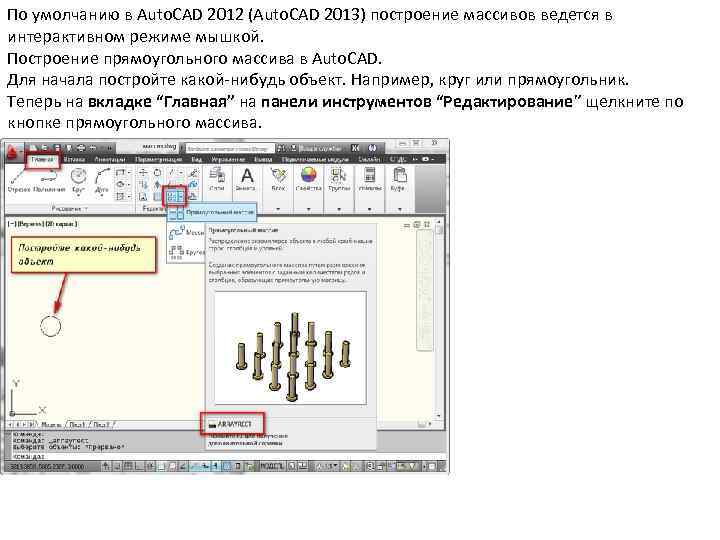Screen dimensions: 720x540
Task: Switch to the Параметризация ribbon tab
Action: (x=159, y=159)
